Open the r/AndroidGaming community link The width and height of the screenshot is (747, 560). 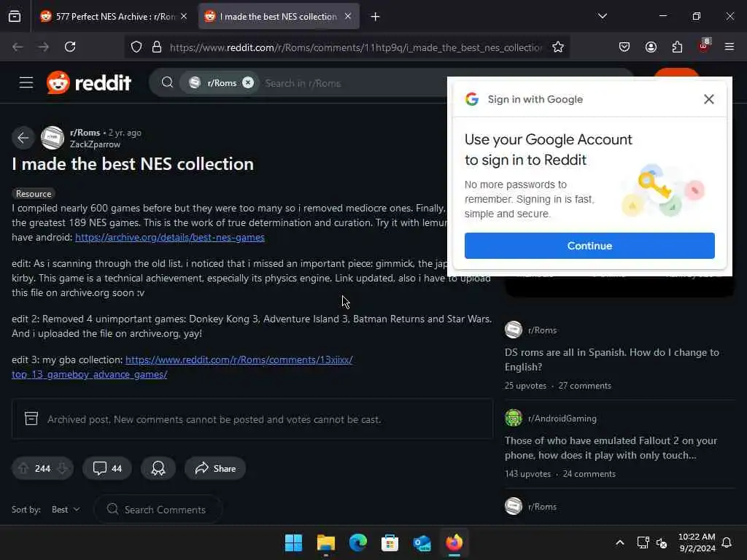pos(562,419)
